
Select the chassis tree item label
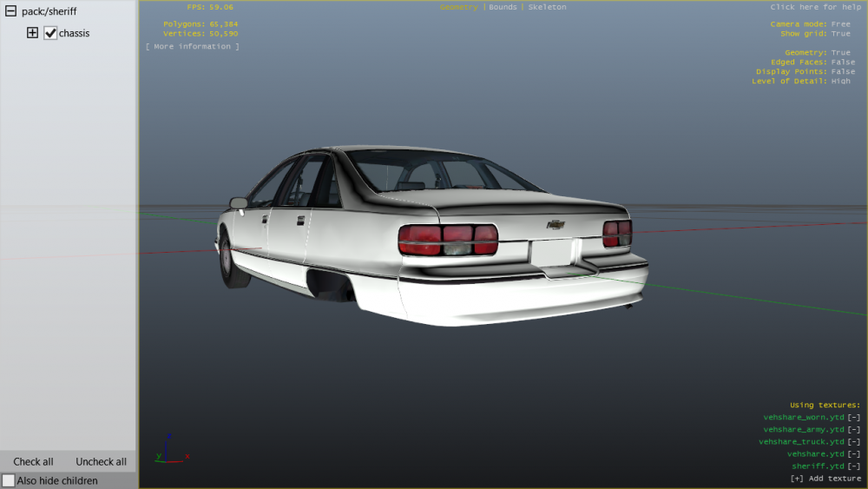pos(74,33)
